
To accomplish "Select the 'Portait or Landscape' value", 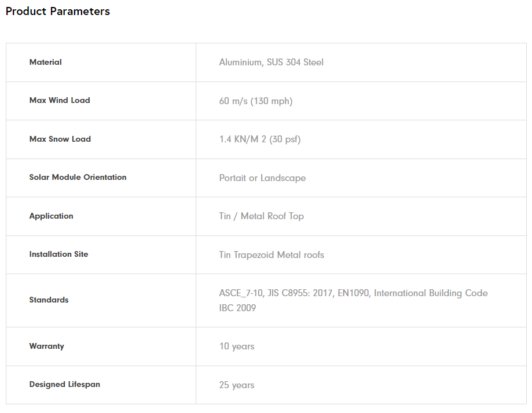I will 262,178.
